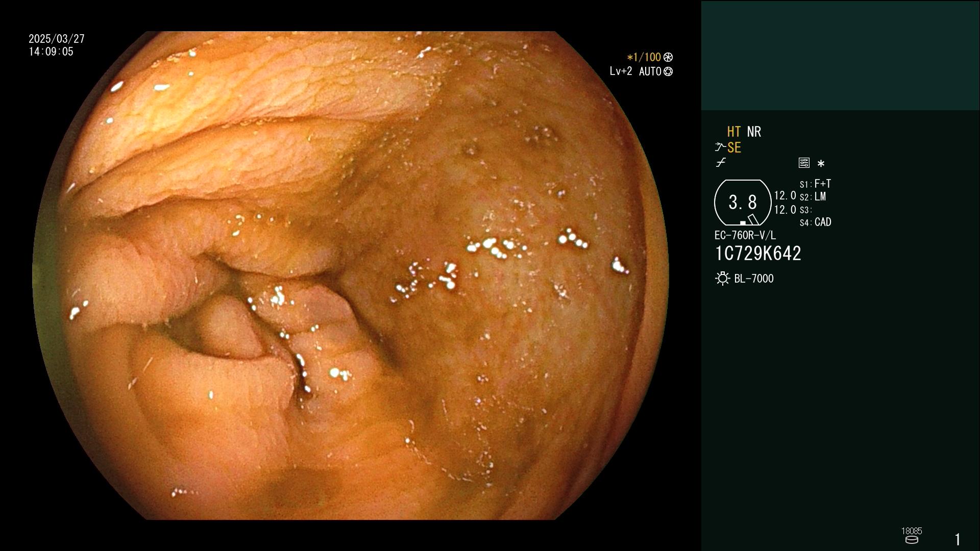The height and width of the screenshot is (551, 980).
Task: Click the asterisk icon beside the sliders icon
Action: pyautogui.click(x=821, y=163)
